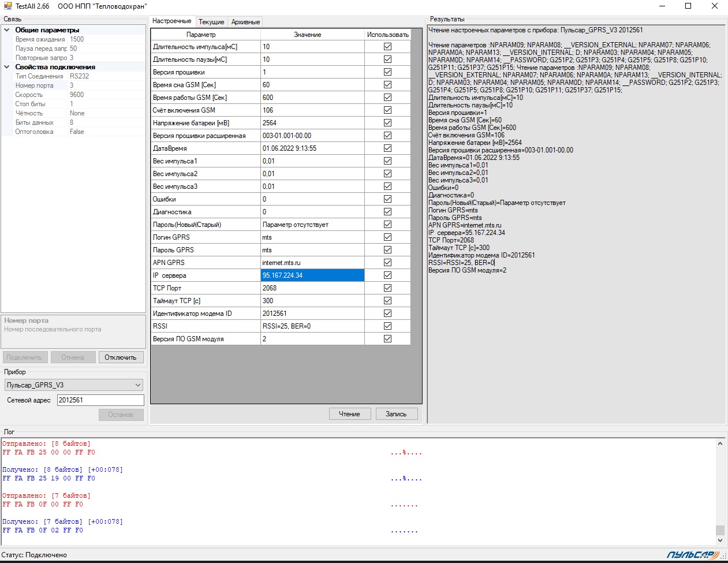Uncheck Использовать for Длительность паузы

(x=387, y=59)
